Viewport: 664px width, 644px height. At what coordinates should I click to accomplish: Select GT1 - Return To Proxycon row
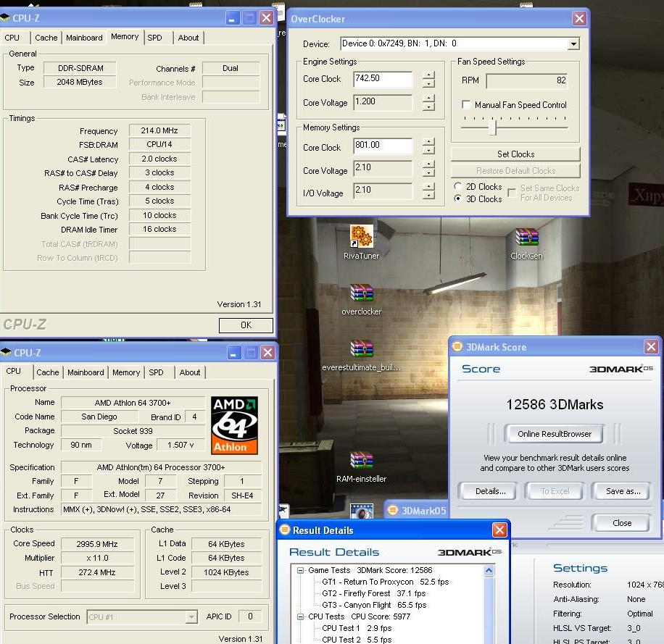(385, 582)
